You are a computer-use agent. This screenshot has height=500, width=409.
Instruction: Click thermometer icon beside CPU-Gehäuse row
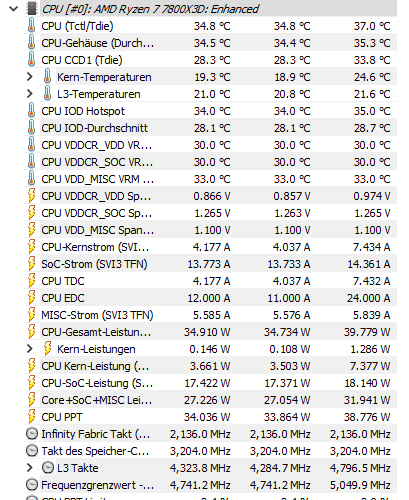(31, 43)
